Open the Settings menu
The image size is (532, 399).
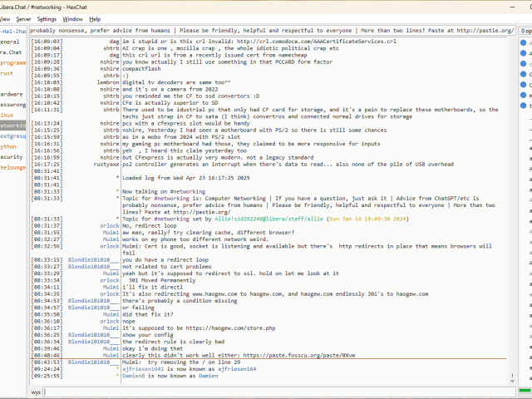47,18
